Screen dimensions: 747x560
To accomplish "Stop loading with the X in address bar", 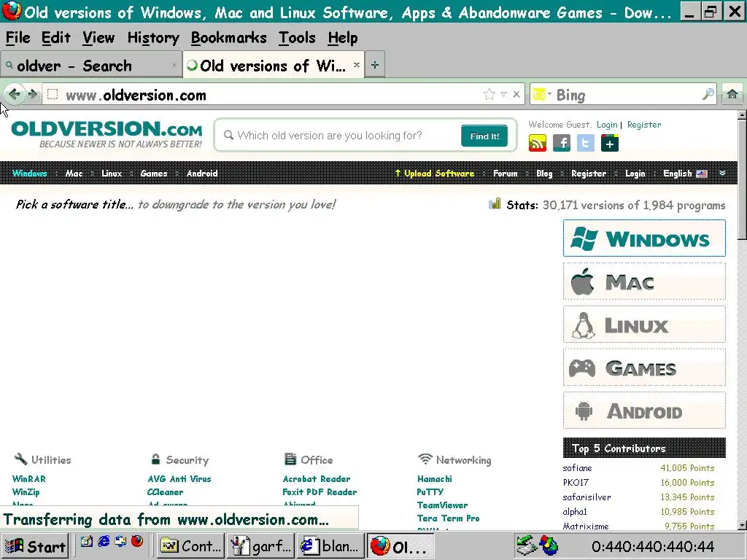I will (516, 94).
